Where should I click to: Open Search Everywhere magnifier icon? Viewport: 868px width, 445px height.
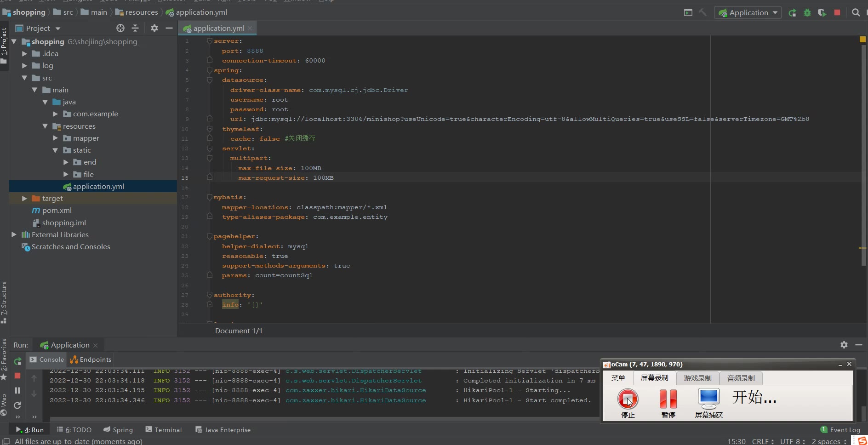[x=856, y=13]
